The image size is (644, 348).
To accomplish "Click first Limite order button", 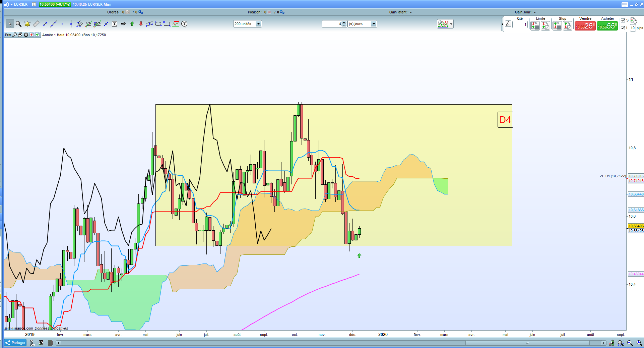I will pos(535,25).
